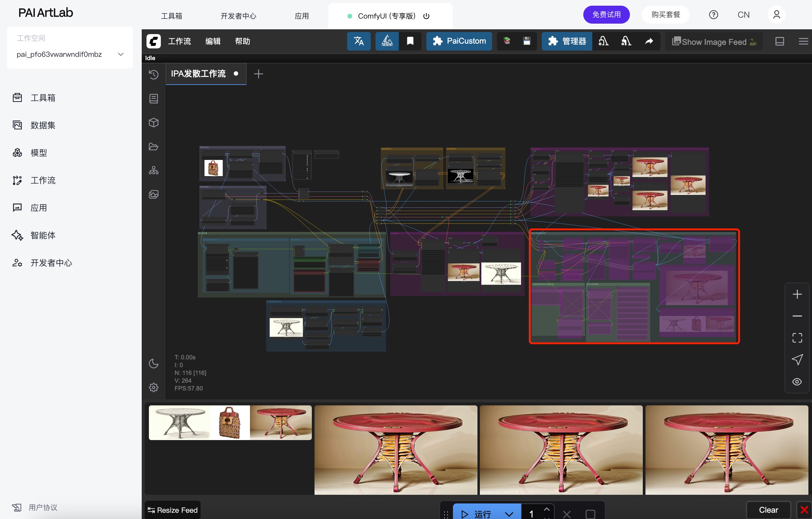Click the 免费试用 button
This screenshot has height=519, width=812.
tap(606, 15)
